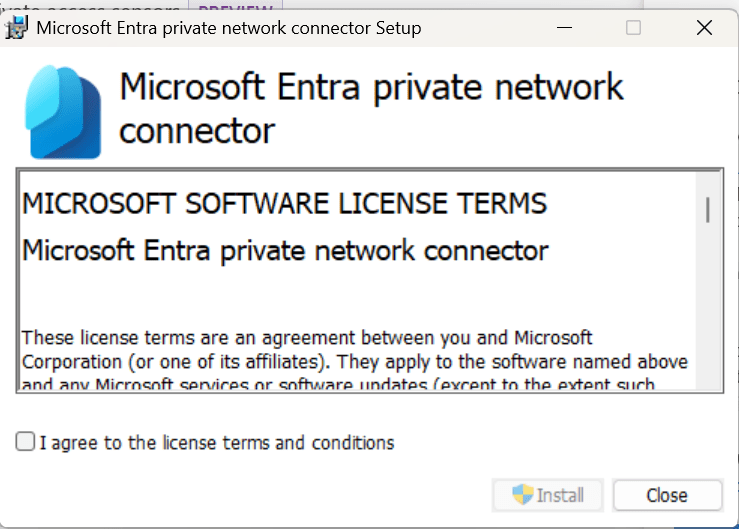
Task: Click the PREVIEW label behind the dialog
Action: tap(231, 6)
